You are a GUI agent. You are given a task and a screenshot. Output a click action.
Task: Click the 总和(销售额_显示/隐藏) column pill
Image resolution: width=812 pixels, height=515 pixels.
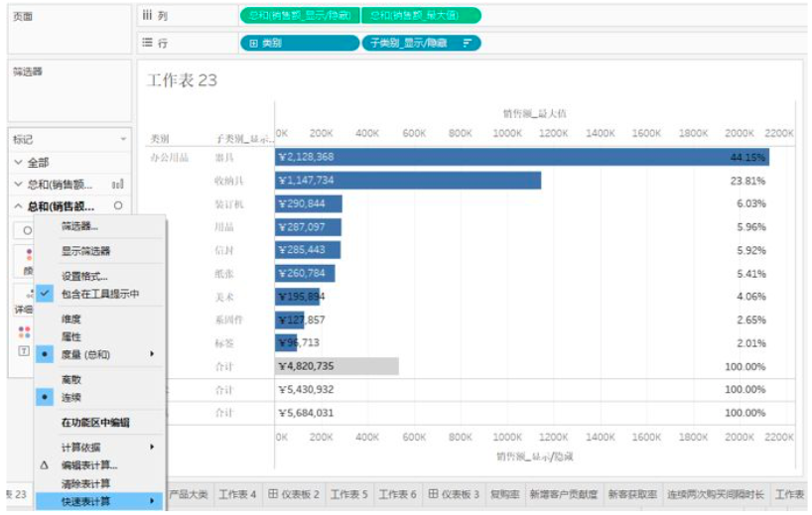tap(300, 15)
